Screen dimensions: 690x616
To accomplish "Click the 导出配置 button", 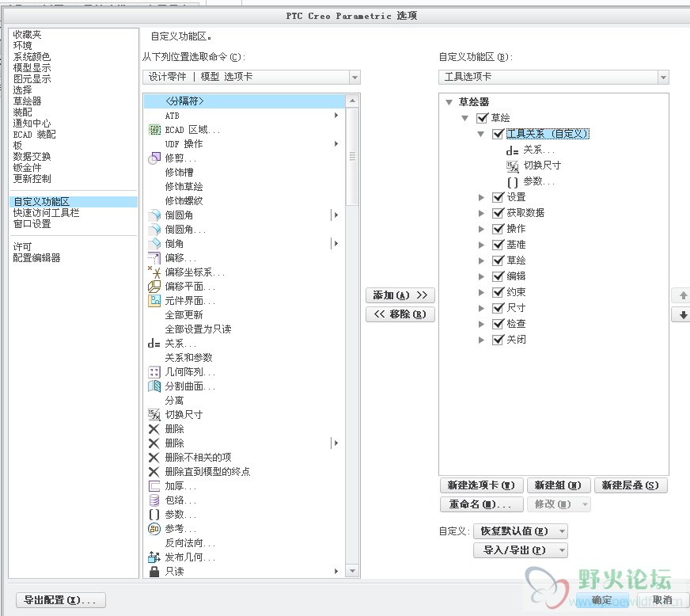I will pyautogui.click(x=61, y=599).
